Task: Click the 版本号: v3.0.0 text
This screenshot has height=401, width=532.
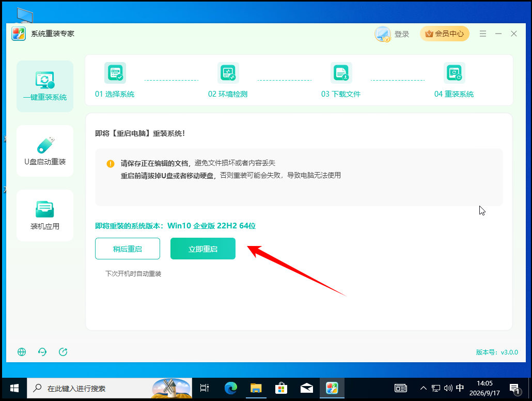Action: pos(497,352)
